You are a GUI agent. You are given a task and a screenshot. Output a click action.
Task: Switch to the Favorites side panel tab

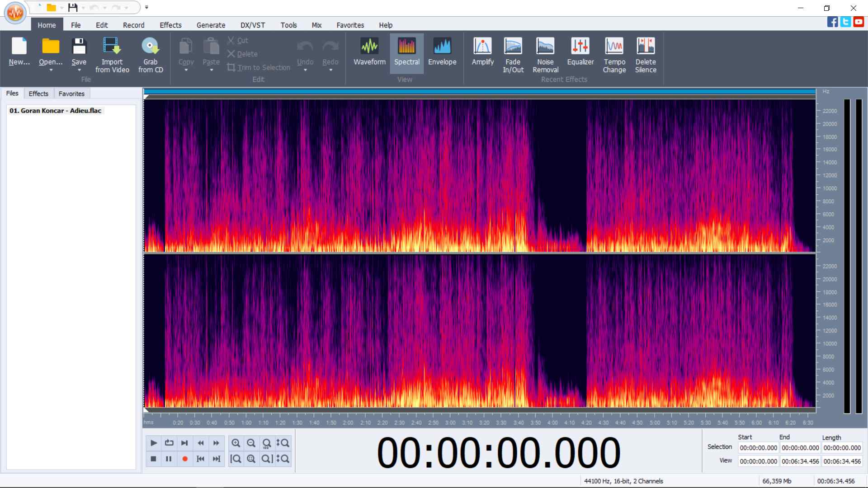[x=71, y=94]
